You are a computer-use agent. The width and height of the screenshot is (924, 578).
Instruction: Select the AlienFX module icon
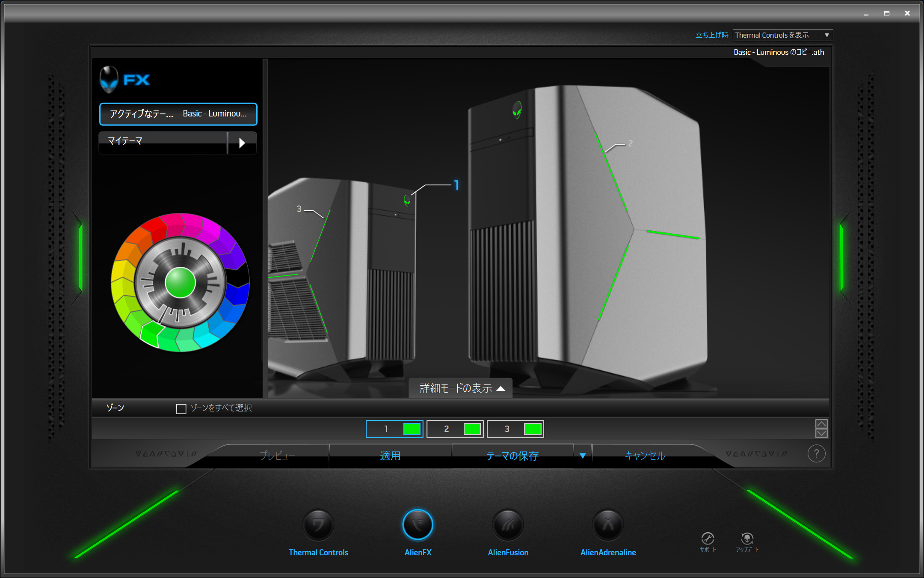pos(418,524)
